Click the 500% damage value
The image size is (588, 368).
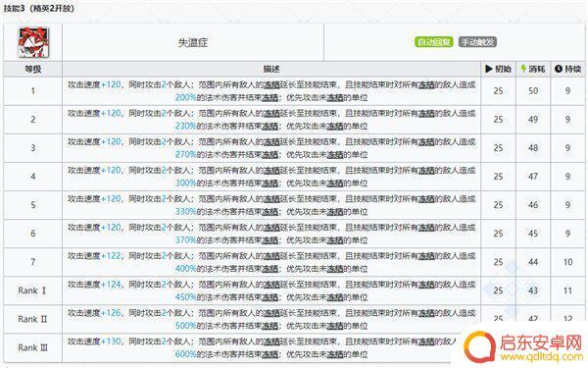185,326
